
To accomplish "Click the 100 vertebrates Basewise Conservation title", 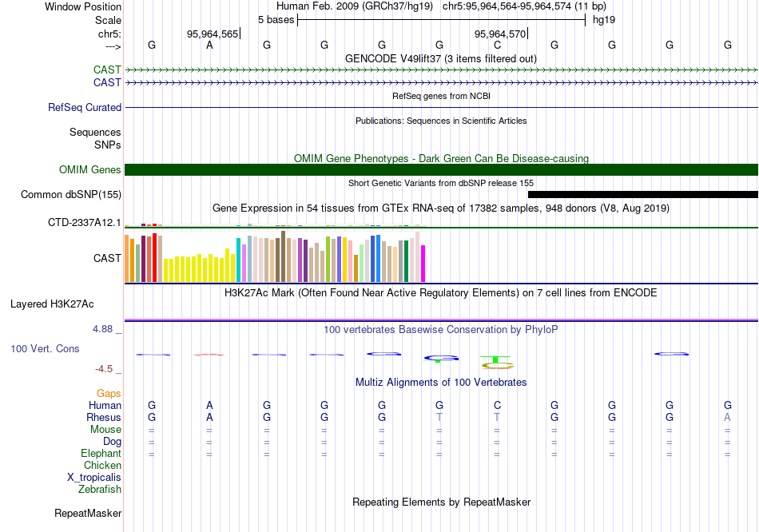I will (441, 330).
